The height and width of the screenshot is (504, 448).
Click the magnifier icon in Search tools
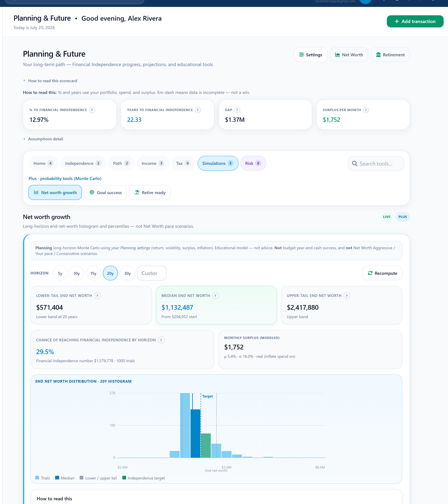click(x=355, y=164)
